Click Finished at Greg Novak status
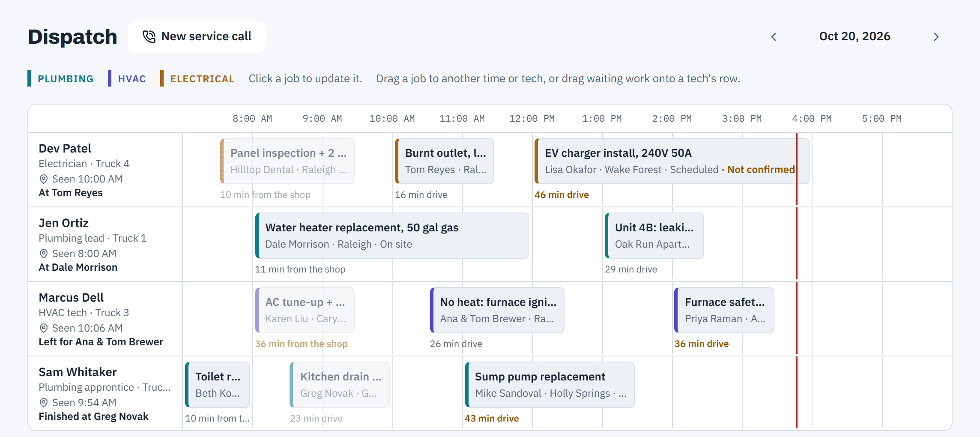The height and width of the screenshot is (437, 980). click(x=94, y=416)
